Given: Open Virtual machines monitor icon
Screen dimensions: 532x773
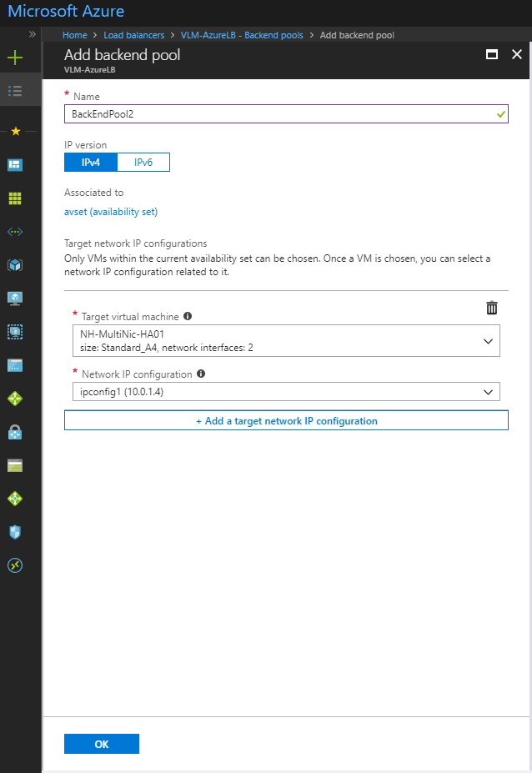Looking at the screenshot, I should 15,299.
